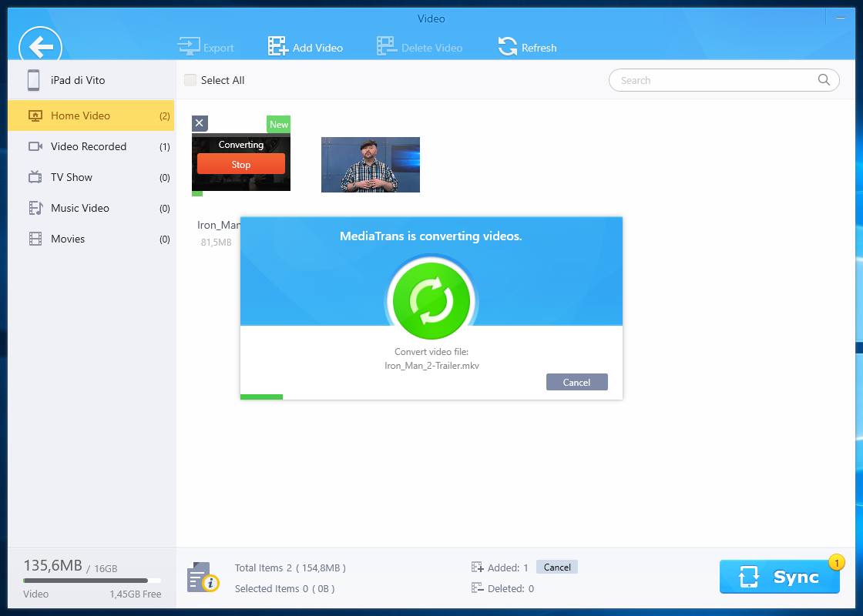Click the iPad di Vito device name
This screenshot has height=616, width=863.
pos(78,80)
